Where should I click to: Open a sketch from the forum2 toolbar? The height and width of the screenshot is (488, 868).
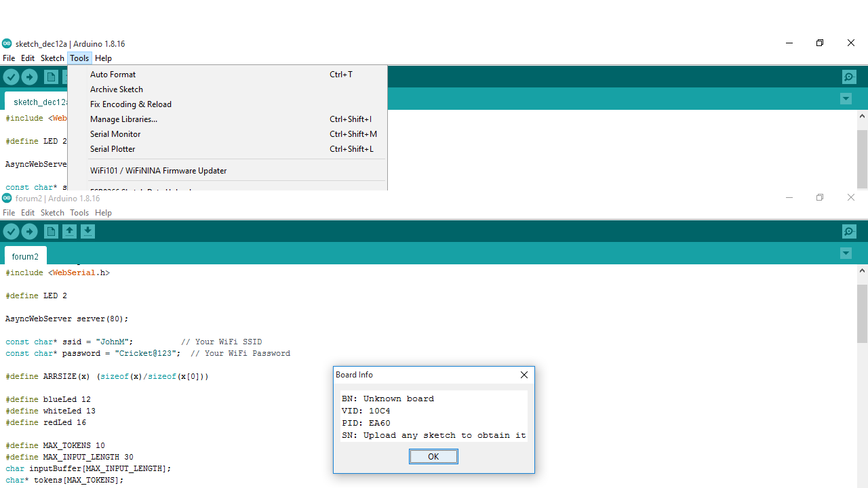pyautogui.click(x=69, y=231)
